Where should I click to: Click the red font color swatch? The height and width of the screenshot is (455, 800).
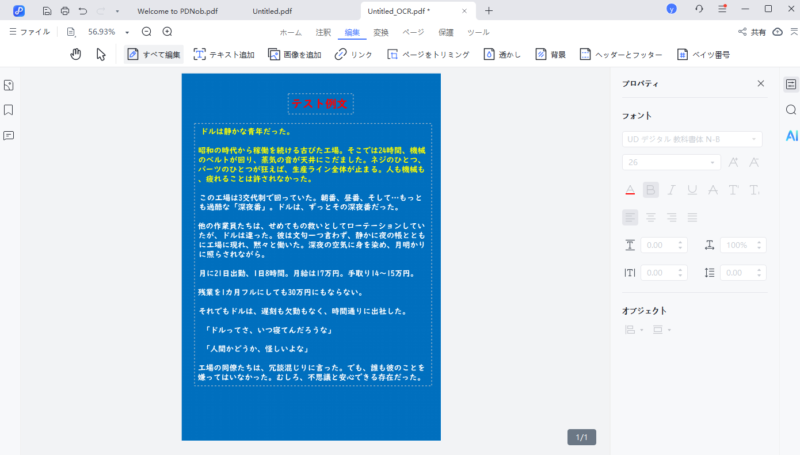pos(630,190)
